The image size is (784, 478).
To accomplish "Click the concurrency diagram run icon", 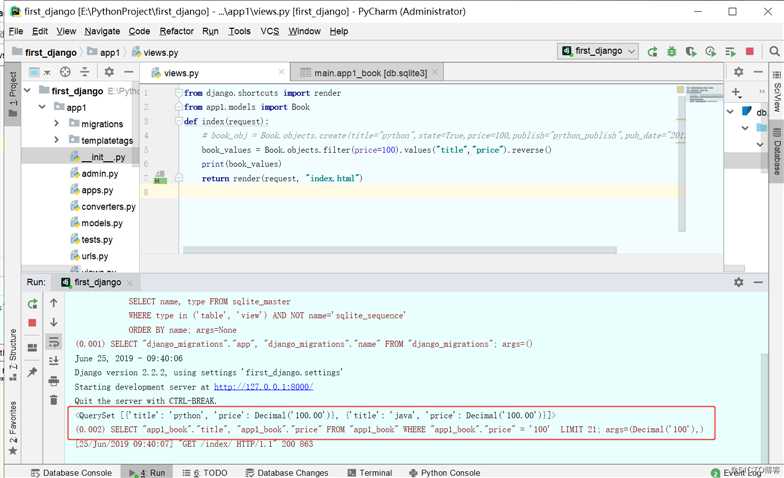I will [x=730, y=52].
